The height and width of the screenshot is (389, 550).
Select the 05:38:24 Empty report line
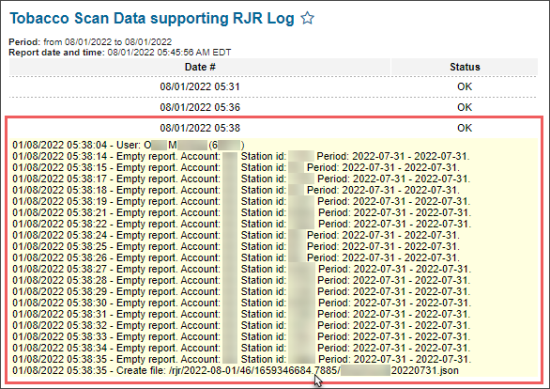236,235
